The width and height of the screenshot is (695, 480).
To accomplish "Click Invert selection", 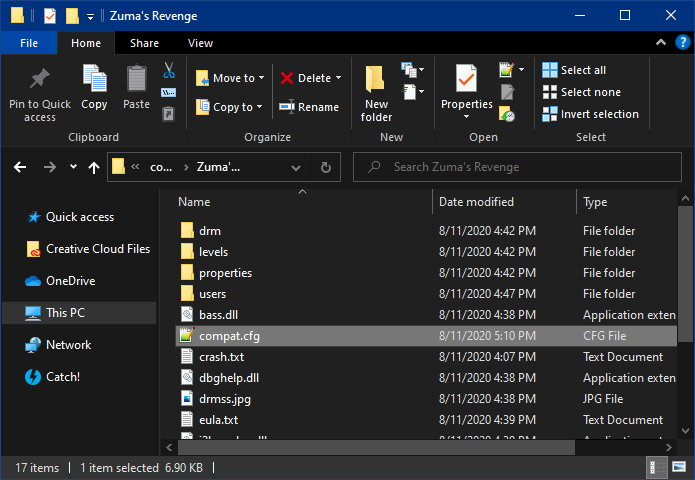I will click(x=590, y=114).
